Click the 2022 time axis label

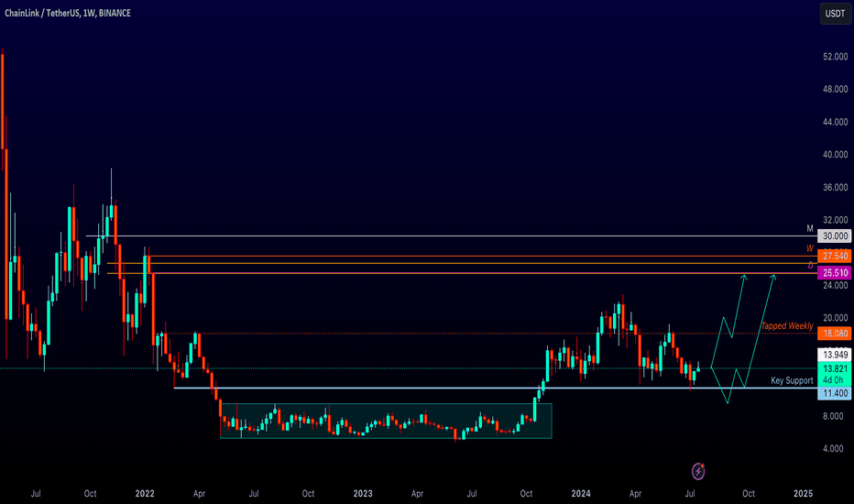145,494
